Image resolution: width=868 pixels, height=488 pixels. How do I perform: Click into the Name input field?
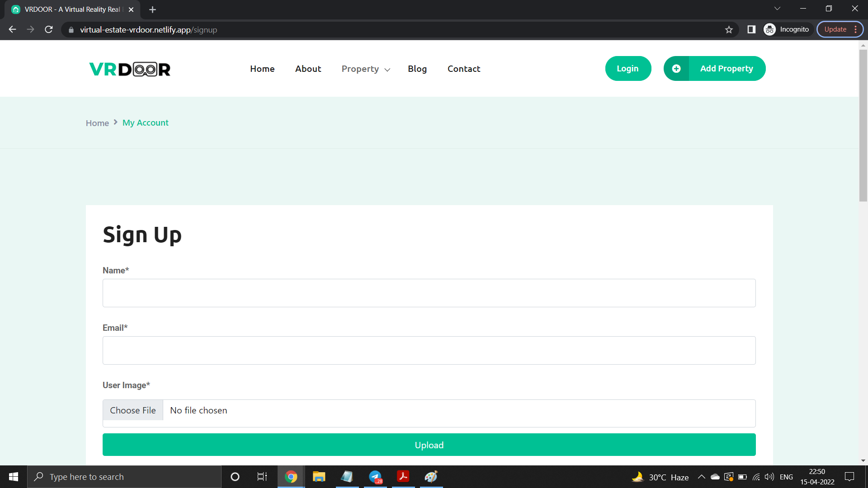429,293
